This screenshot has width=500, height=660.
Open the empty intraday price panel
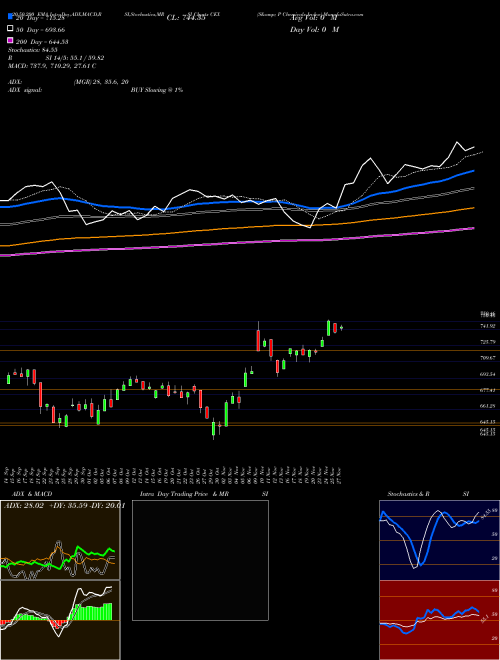200,560
